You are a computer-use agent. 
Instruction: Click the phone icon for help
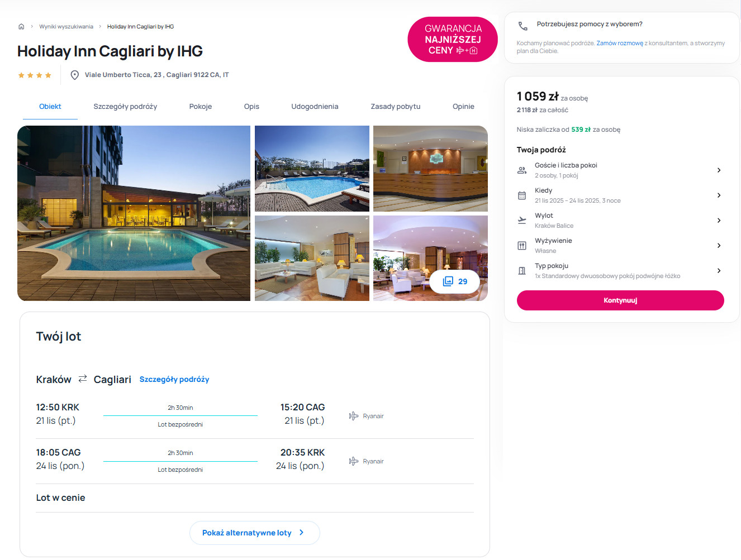[522, 26]
